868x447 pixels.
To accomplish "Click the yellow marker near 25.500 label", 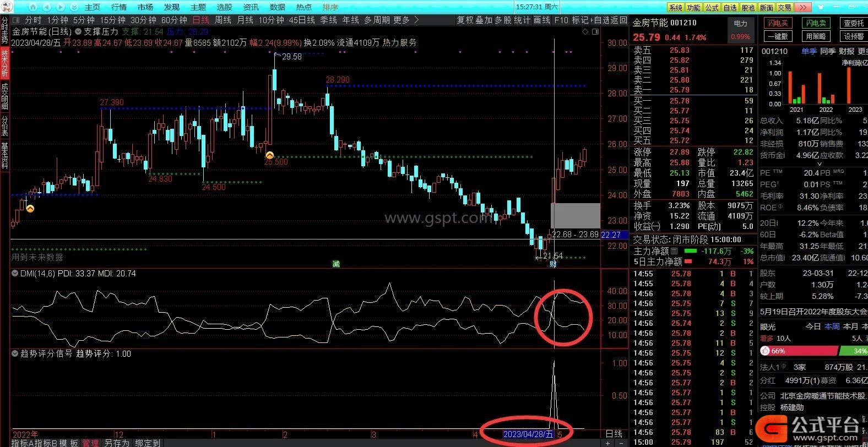I will point(270,155).
